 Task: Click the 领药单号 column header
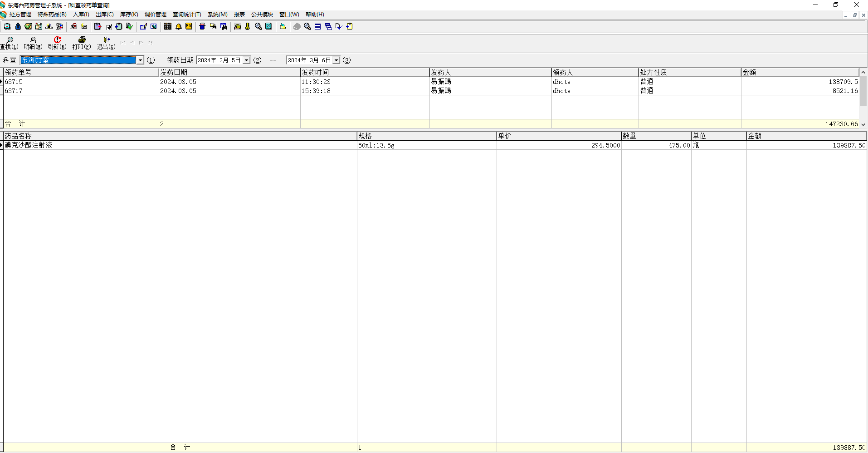(81, 73)
